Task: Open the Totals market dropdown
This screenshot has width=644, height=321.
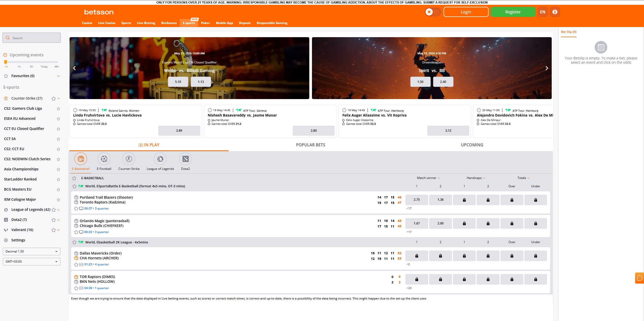Action: (524, 178)
